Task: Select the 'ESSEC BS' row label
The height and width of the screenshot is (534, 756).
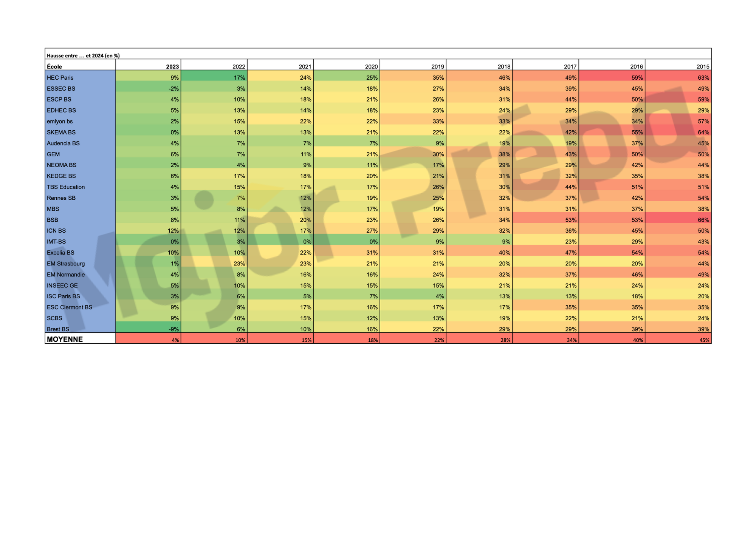Action: point(61,88)
